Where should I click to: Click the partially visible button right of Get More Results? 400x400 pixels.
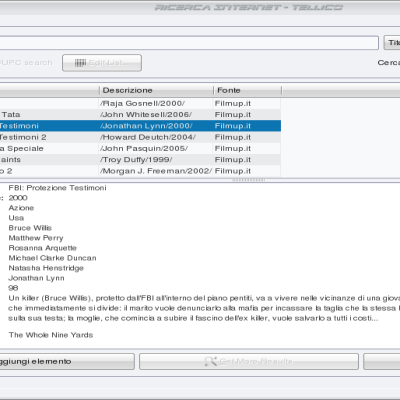pos(382,362)
